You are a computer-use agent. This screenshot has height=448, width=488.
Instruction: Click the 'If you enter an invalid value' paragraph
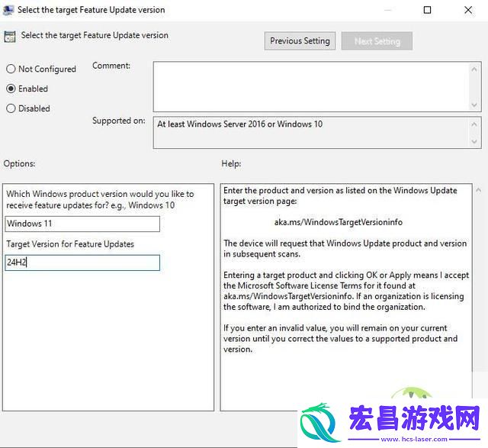coord(341,339)
